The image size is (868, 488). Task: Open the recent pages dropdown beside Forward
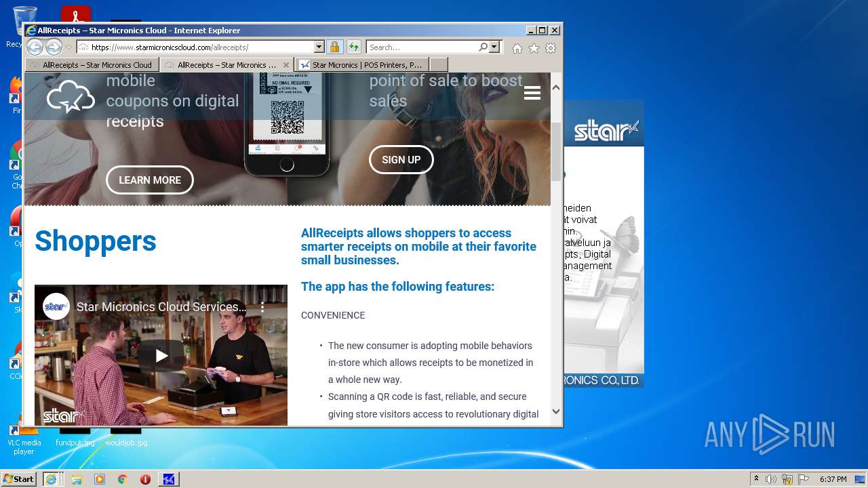pyautogui.click(x=68, y=48)
